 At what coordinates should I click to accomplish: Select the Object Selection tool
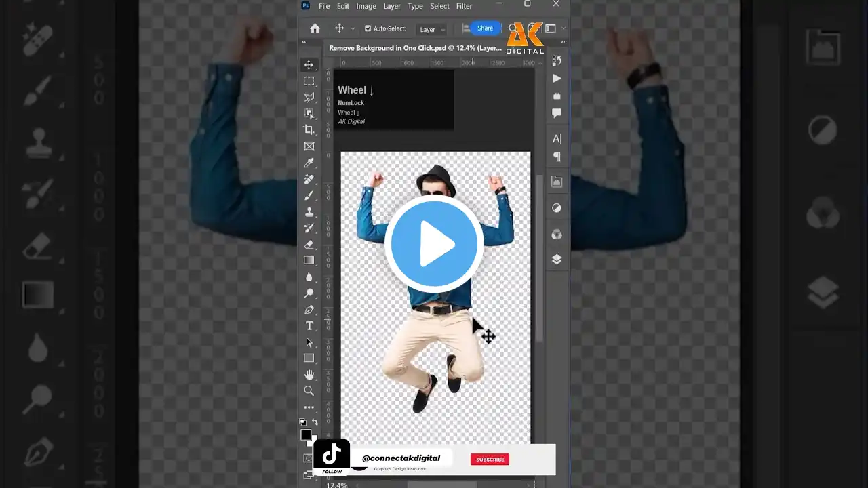[309, 114]
